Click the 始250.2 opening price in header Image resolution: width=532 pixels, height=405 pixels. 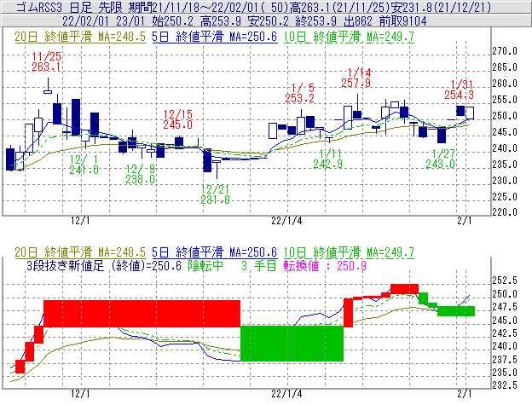[x=172, y=21]
